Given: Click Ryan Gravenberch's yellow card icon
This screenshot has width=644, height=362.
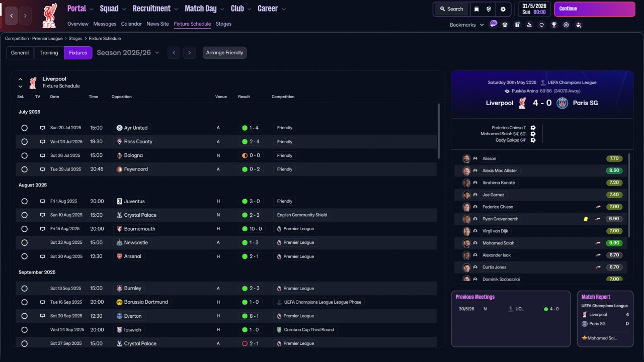Looking at the screenshot, I should [x=586, y=219].
